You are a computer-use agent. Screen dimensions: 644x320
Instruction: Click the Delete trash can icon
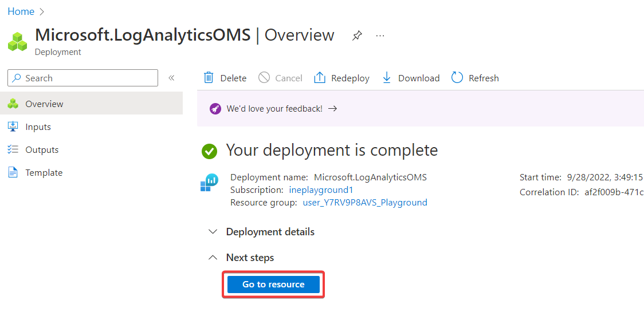coord(209,78)
